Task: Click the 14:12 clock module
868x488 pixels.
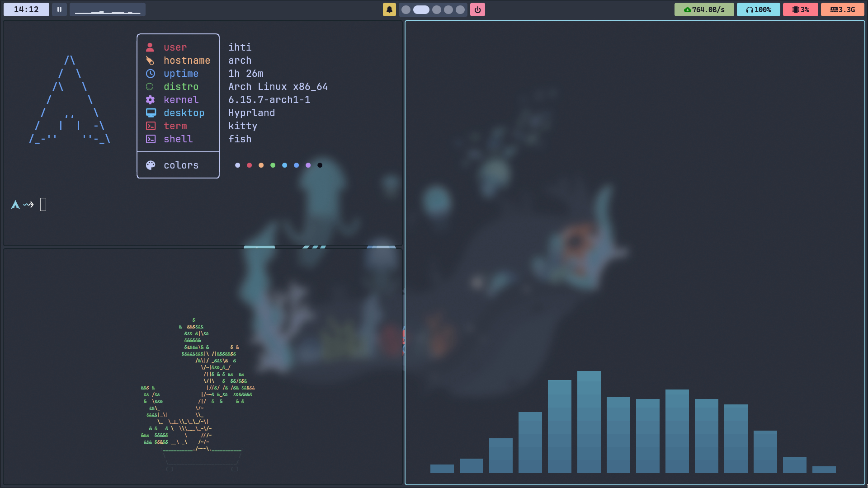Action: click(x=26, y=9)
